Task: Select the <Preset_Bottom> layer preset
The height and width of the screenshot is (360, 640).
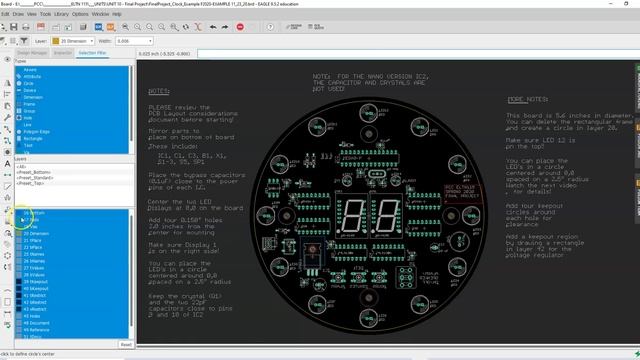Action: [x=34, y=172]
